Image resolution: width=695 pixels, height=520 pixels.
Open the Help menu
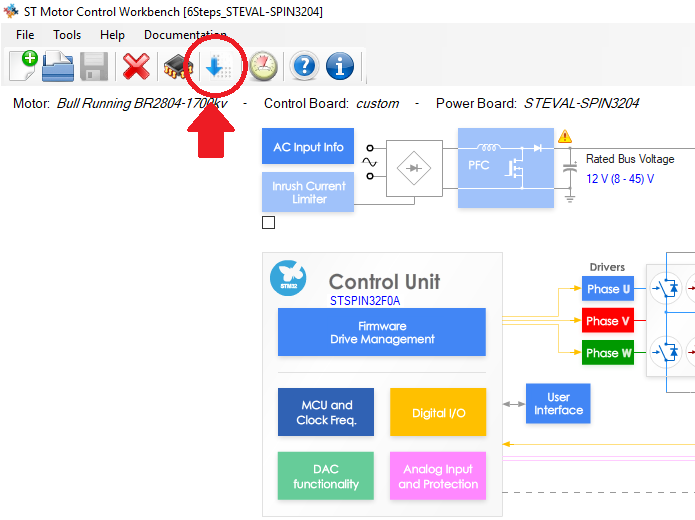[112, 35]
